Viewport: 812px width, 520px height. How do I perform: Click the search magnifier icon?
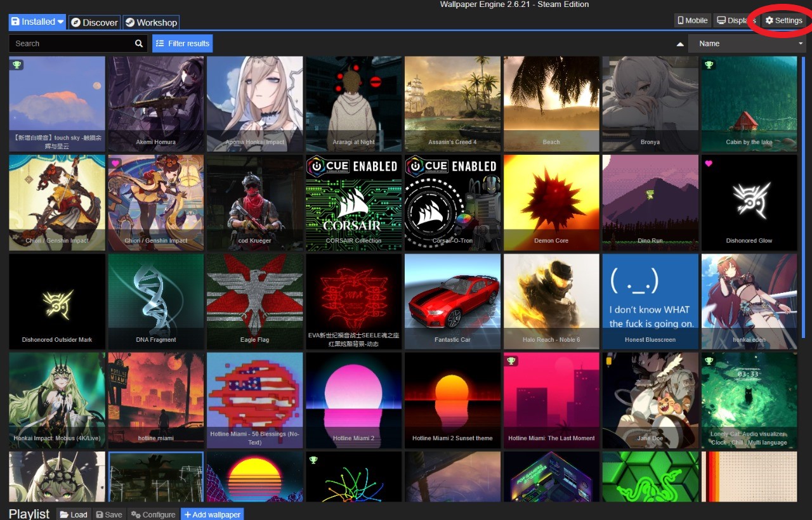click(x=139, y=44)
